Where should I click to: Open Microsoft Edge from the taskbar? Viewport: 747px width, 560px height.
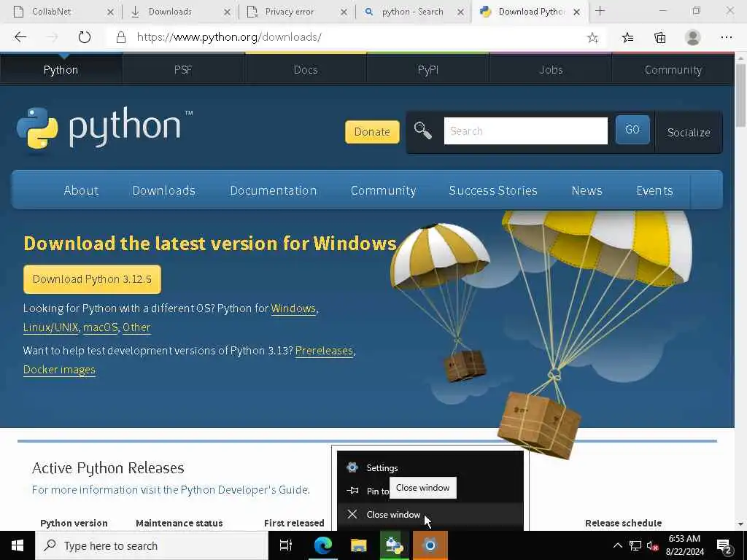click(x=322, y=545)
